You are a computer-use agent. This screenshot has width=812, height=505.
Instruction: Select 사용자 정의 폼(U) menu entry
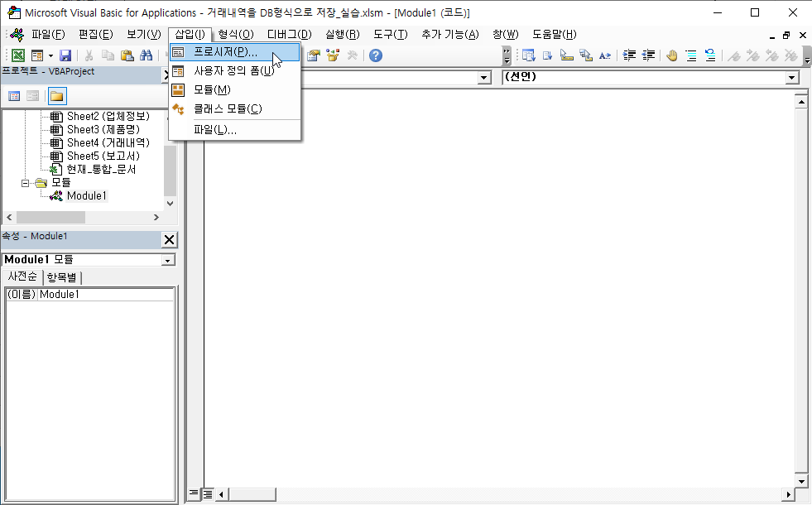[x=235, y=71]
